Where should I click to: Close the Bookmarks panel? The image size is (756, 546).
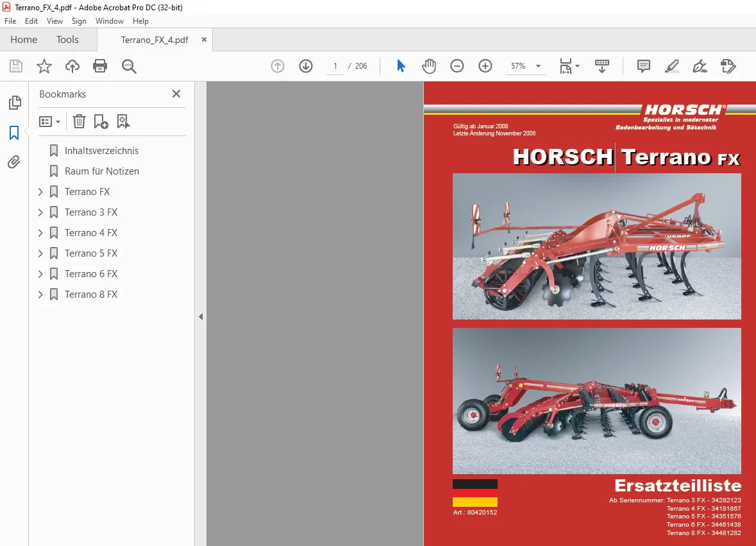(176, 94)
